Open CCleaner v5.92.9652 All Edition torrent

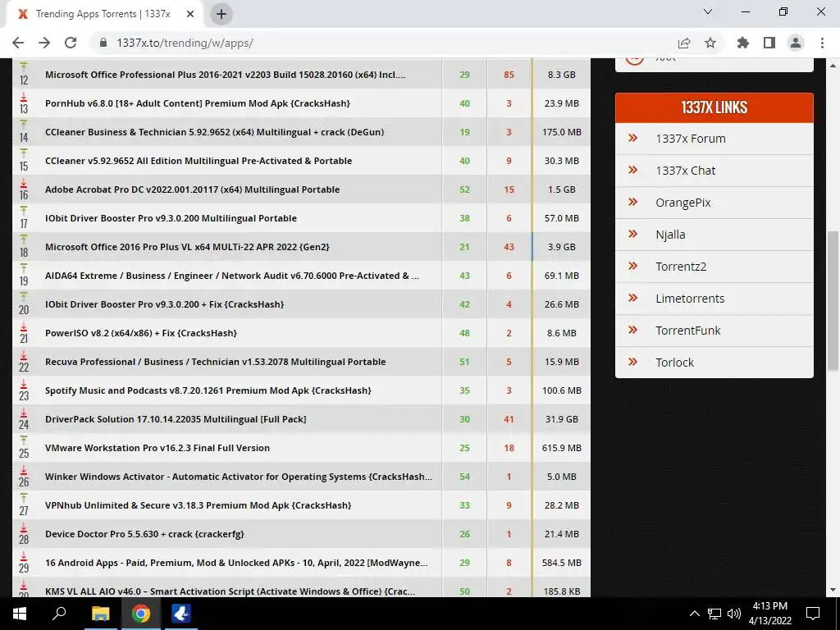tap(199, 161)
